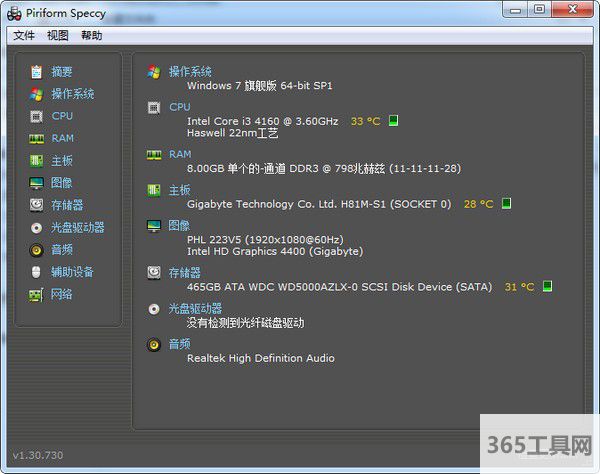This screenshot has width=600, height=474.
Task: Click the 图像 graphics heading in summary panel
Action: pyautogui.click(x=179, y=225)
